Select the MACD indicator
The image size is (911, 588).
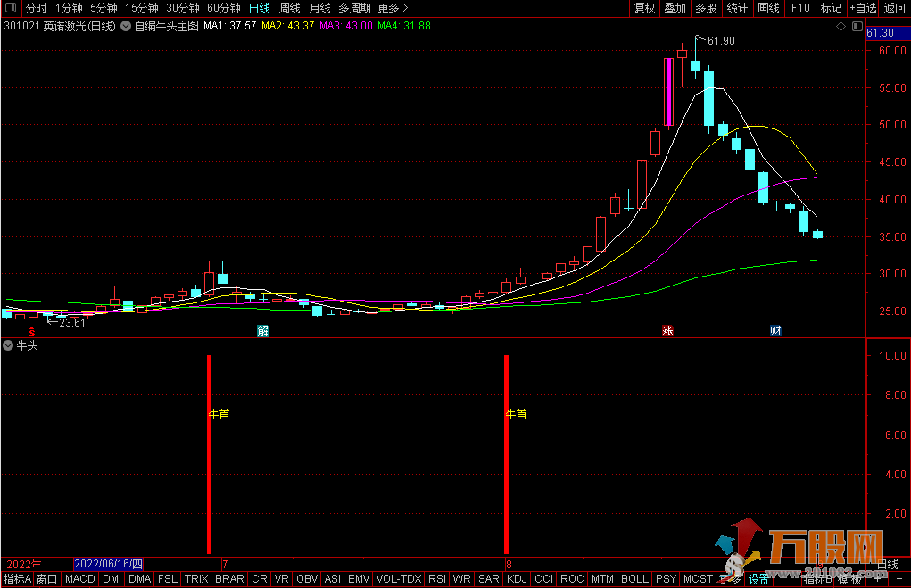click(80, 579)
